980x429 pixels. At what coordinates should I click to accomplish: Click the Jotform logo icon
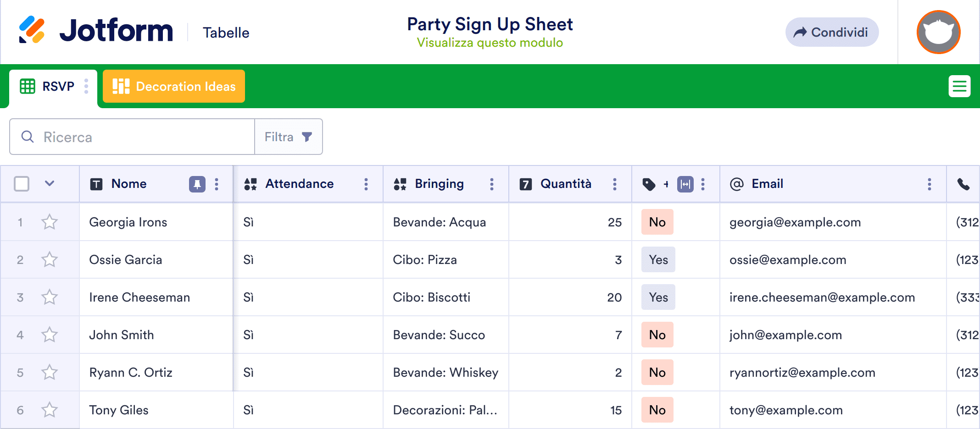[32, 30]
